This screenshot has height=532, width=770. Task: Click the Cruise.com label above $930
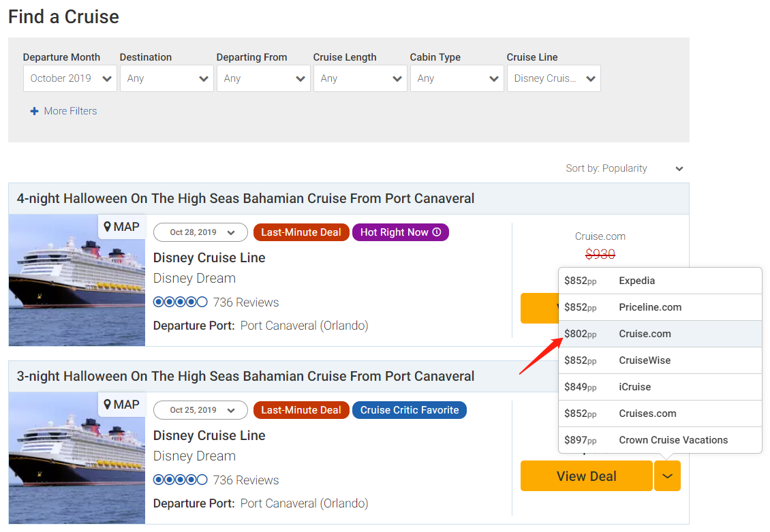pos(600,236)
